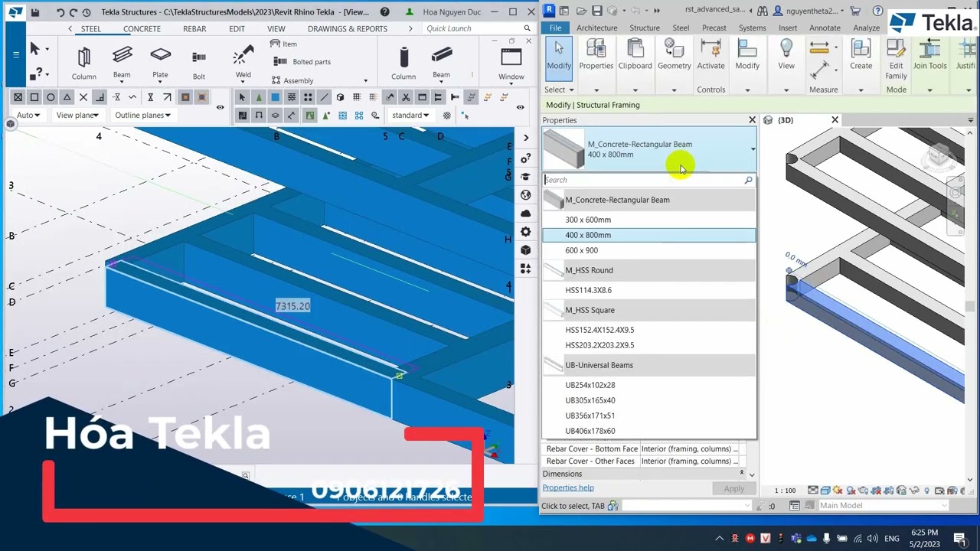Click the Create panel icon in Revit
Image resolution: width=980 pixels, height=551 pixels.
(861, 55)
